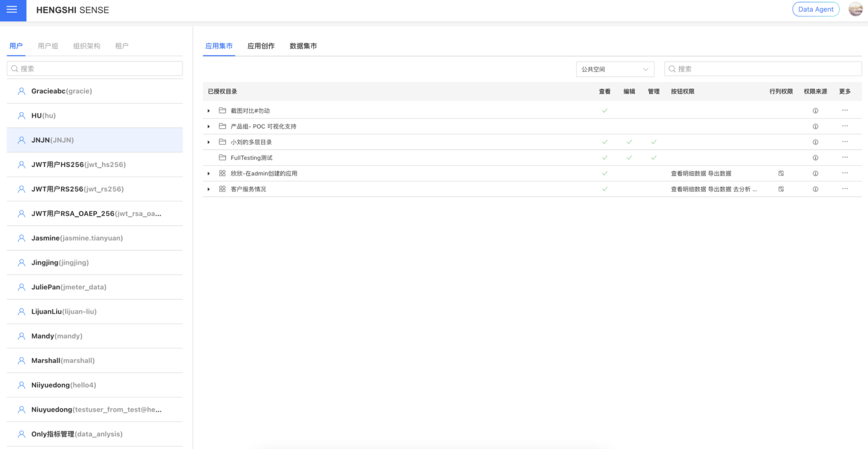The width and height of the screenshot is (868, 449).
Task: Open more options for FullTesting测试
Action: pos(845,157)
